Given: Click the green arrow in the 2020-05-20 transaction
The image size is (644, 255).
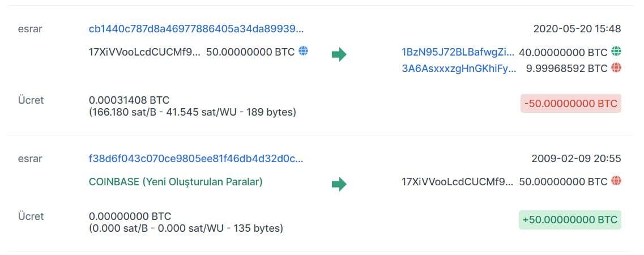Looking at the screenshot, I should point(339,54).
